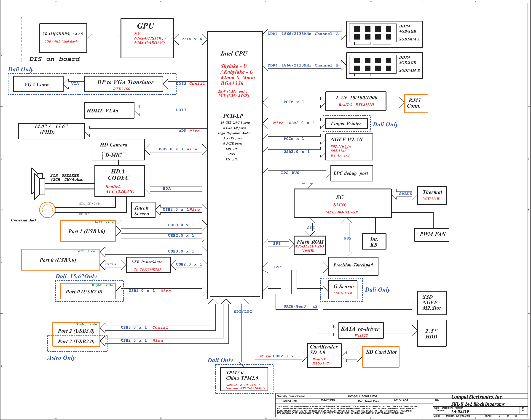Click the Compal Electronics, Inc. title text
This screenshot has width=531, height=420.
click(x=477, y=397)
